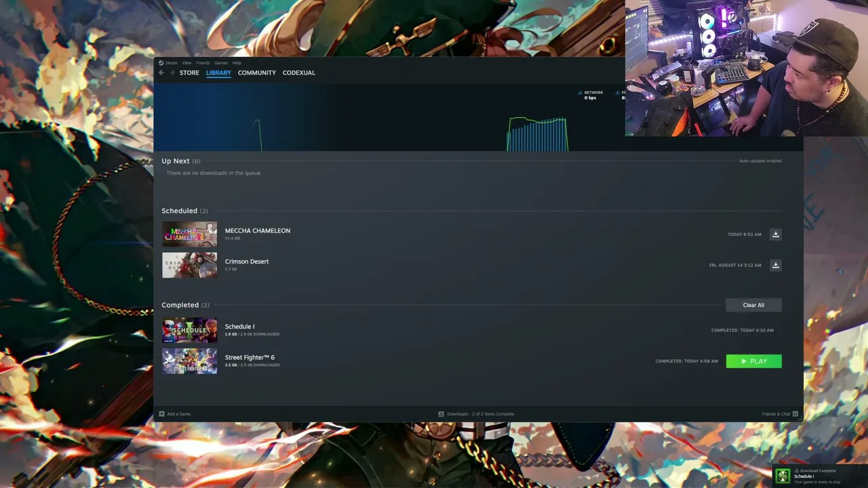868x488 pixels.
Task: Click 'Auto-updates enabled' text
Action: coord(760,161)
